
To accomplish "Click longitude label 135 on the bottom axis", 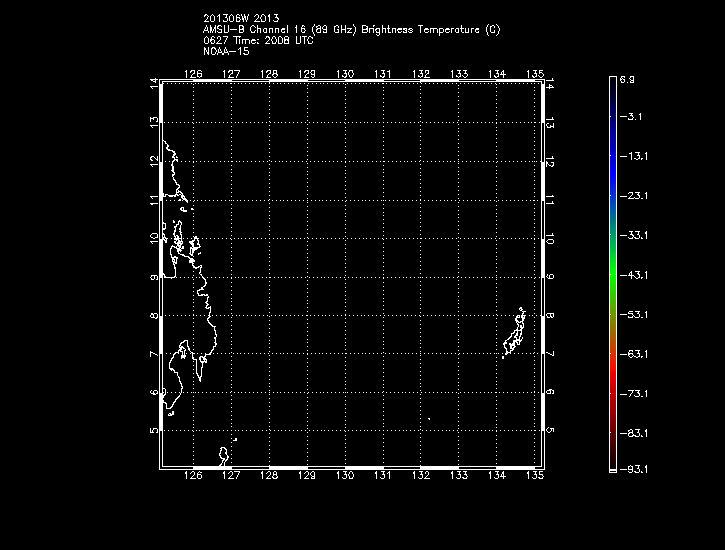I will (x=535, y=478).
